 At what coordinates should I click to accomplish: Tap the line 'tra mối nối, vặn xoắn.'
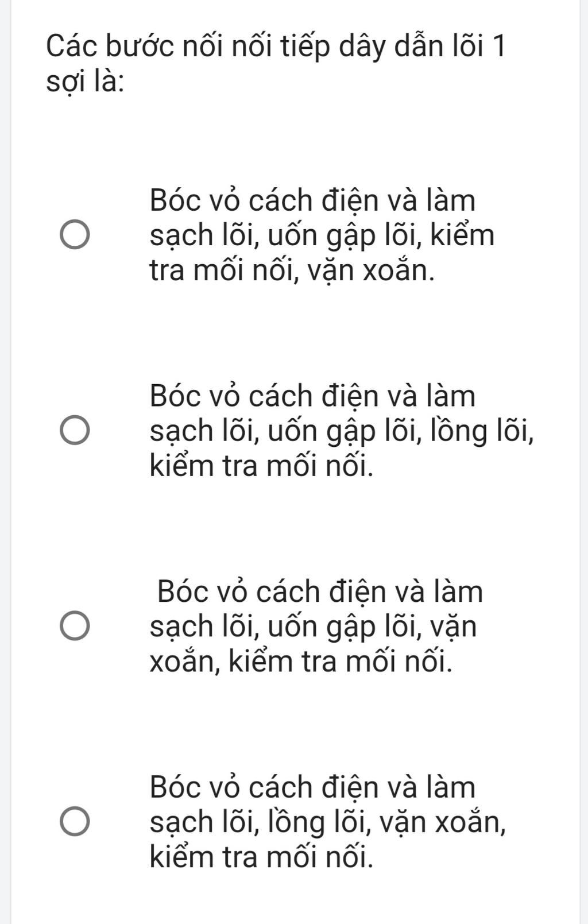292,270
